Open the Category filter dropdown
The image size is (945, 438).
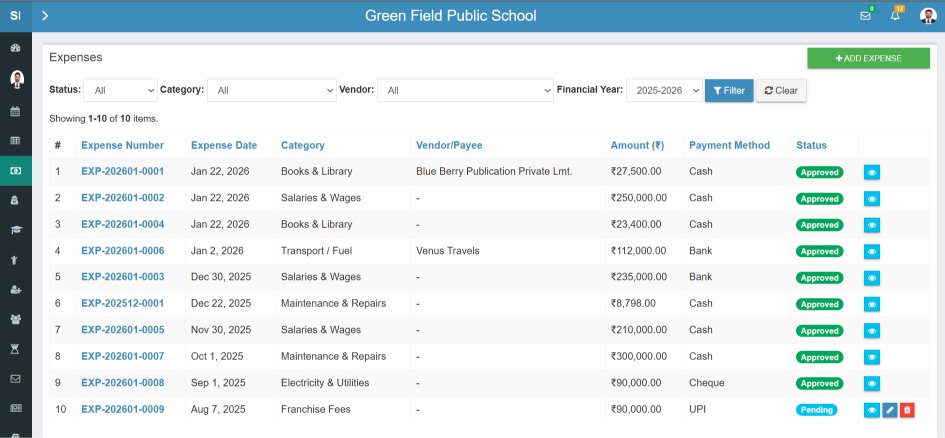(x=272, y=90)
